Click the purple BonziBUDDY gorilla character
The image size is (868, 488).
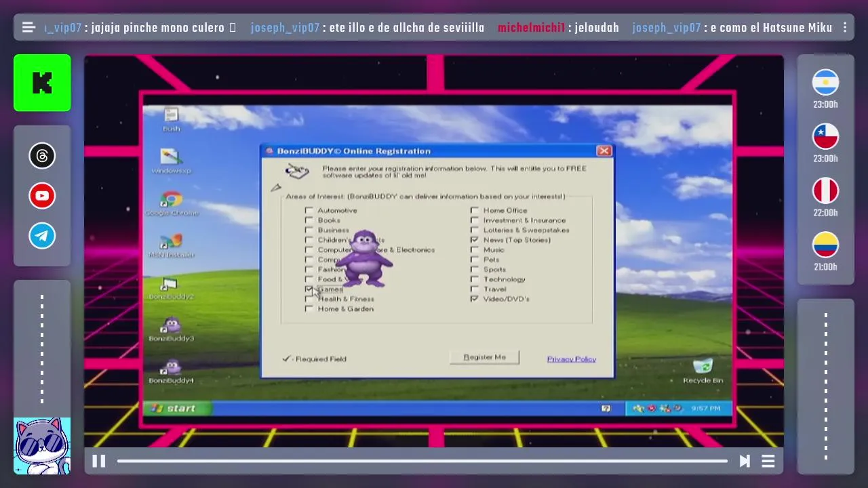tap(365, 258)
